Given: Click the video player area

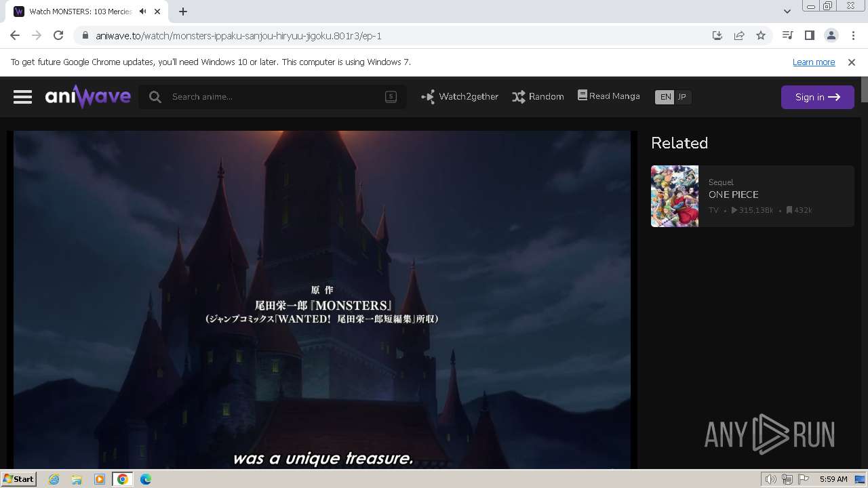Looking at the screenshot, I should 322,298.
